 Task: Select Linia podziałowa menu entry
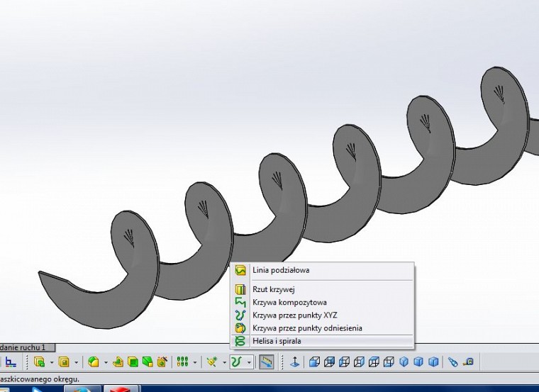tap(323, 270)
